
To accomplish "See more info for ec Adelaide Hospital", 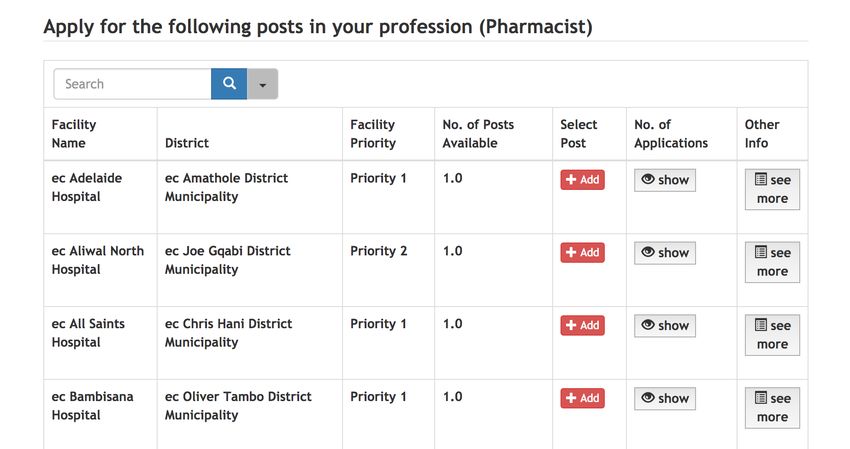I will [x=772, y=189].
